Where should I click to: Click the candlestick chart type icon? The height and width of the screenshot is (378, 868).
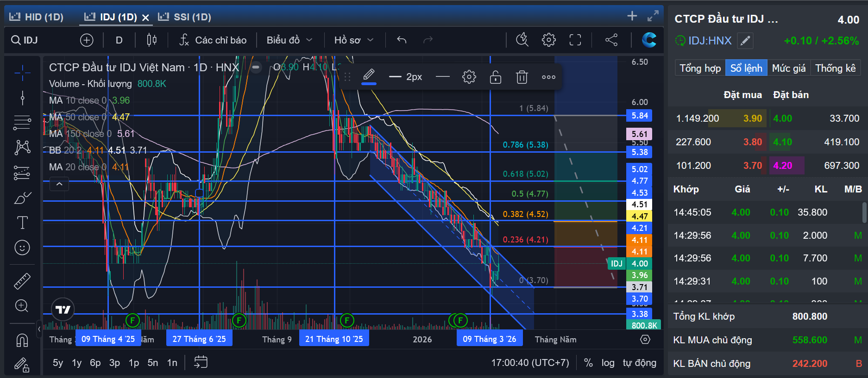tap(151, 40)
